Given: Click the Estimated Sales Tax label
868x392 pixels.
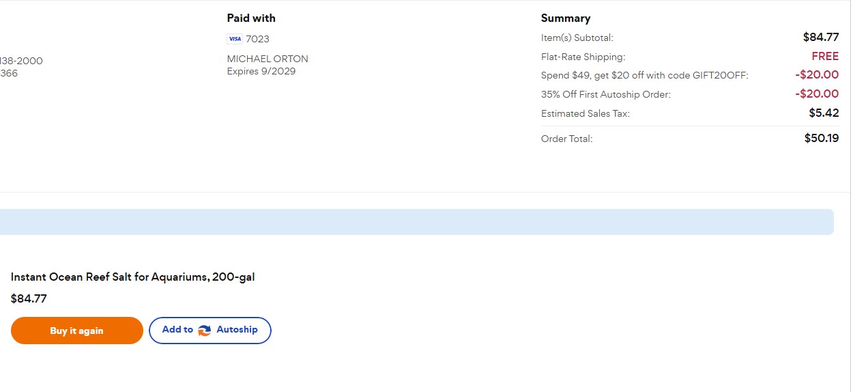Looking at the screenshot, I should click(585, 114).
